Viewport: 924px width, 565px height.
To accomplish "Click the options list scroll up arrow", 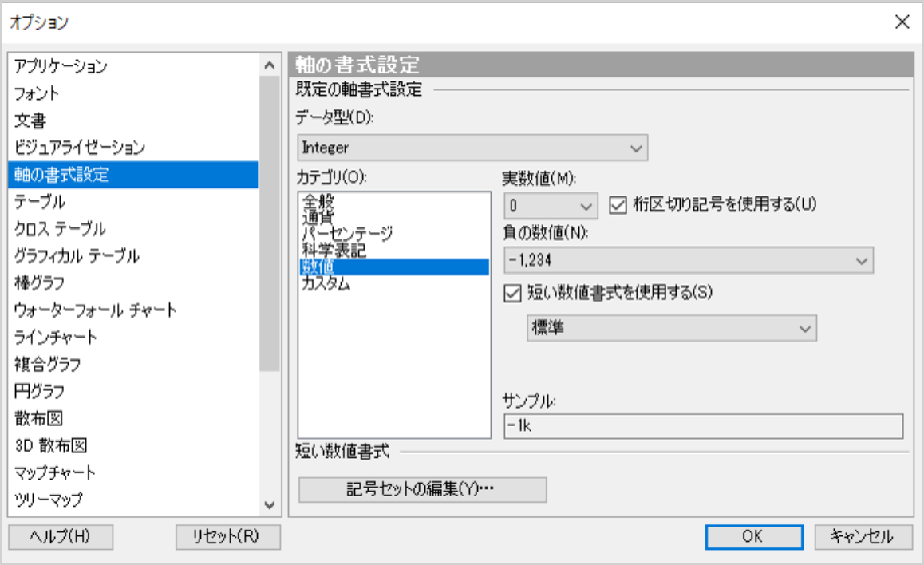I will click(x=270, y=65).
